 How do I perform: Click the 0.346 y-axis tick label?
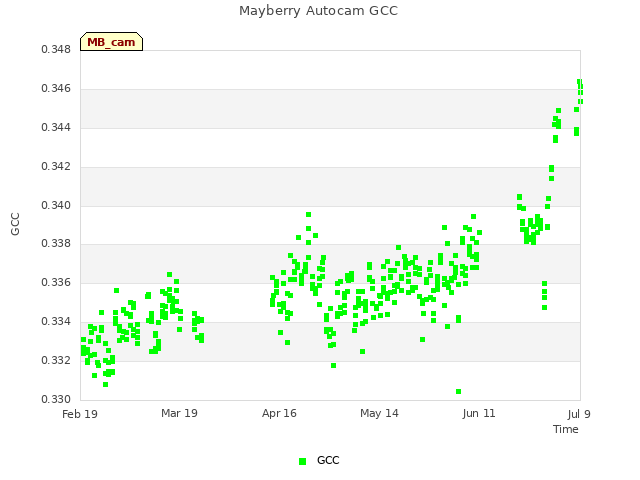(56, 89)
